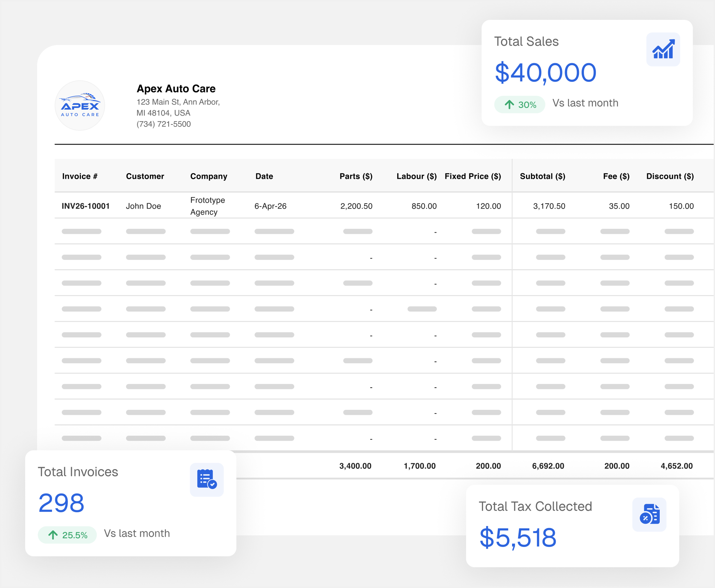This screenshot has width=715, height=588.
Task: Click the 3,170.50 subtotal value
Action: pos(549,206)
